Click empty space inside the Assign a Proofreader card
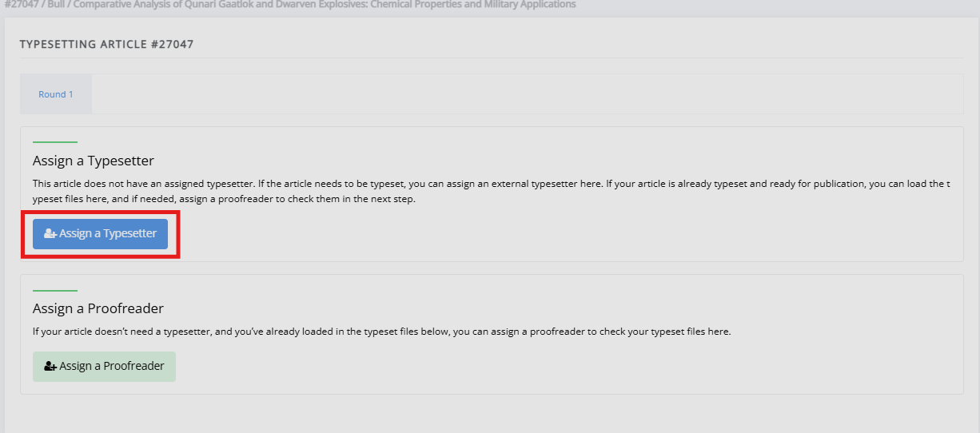980x433 pixels. tap(560, 366)
